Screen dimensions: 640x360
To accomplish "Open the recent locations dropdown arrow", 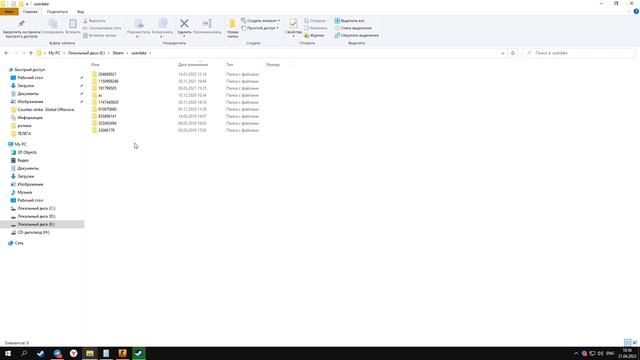I will click(x=24, y=53).
